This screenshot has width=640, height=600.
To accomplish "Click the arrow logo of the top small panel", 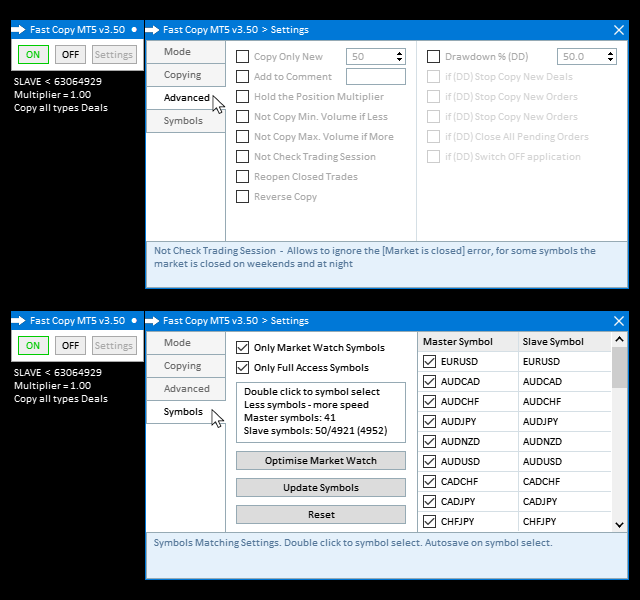I will pyautogui.click(x=18, y=30).
